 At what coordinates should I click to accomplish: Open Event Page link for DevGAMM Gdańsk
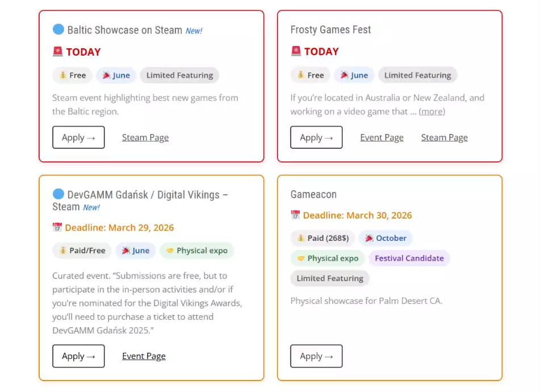pyautogui.click(x=144, y=356)
